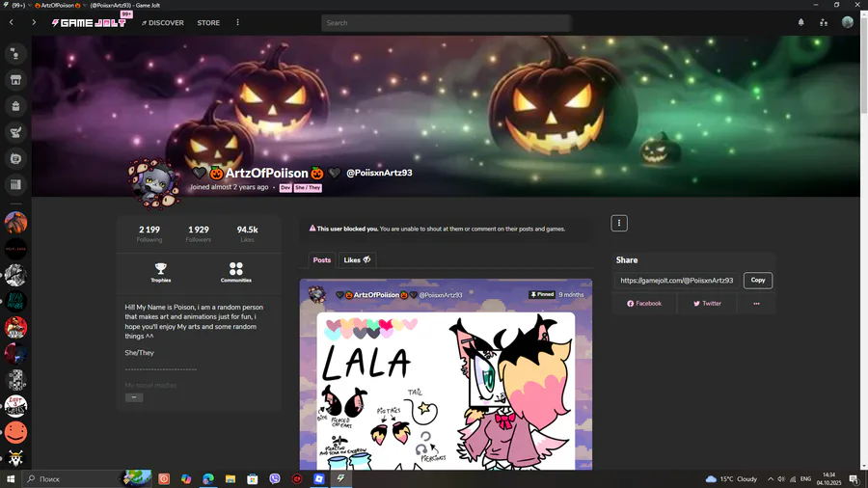
Task: Switch to the Likes tab
Action: tap(357, 260)
